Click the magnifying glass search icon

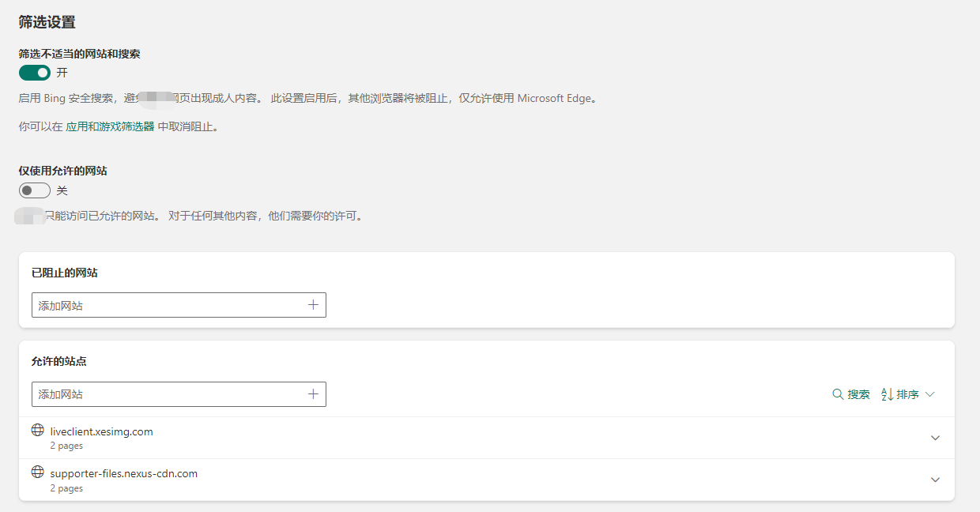838,394
